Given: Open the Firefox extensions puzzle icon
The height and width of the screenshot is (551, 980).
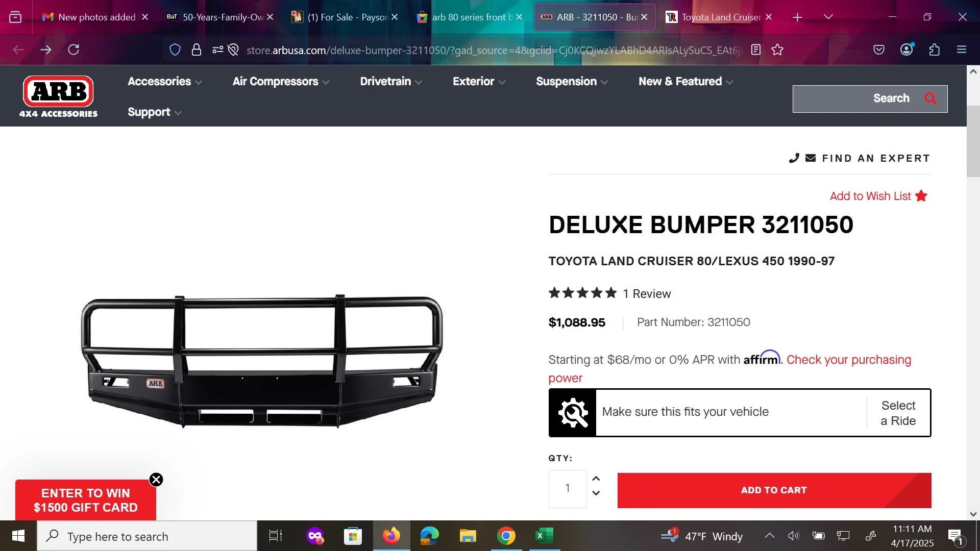Looking at the screenshot, I should pyautogui.click(x=934, y=49).
